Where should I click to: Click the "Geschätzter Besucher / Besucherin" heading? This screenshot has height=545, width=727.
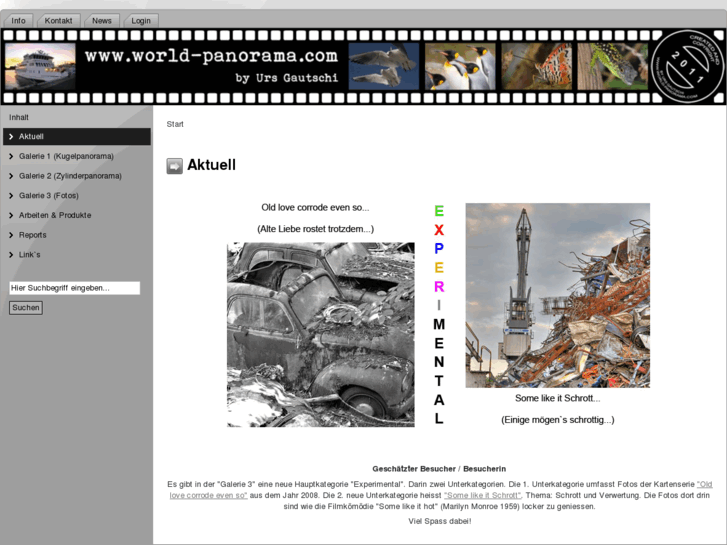tap(439, 469)
